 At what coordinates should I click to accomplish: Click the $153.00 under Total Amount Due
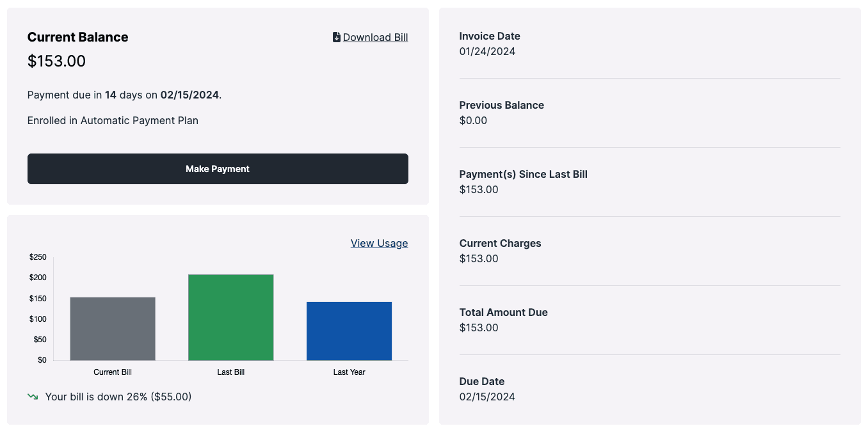(479, 327)
